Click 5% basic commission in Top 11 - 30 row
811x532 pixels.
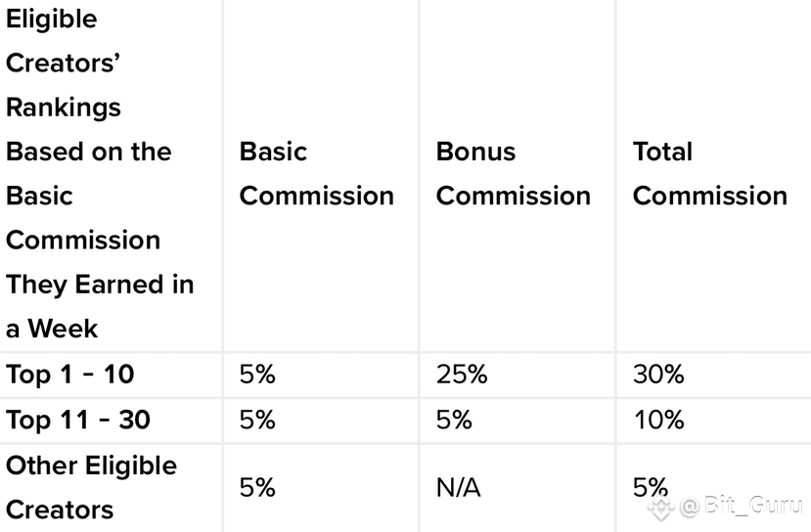pyautogui.click(x=257, y=420)
